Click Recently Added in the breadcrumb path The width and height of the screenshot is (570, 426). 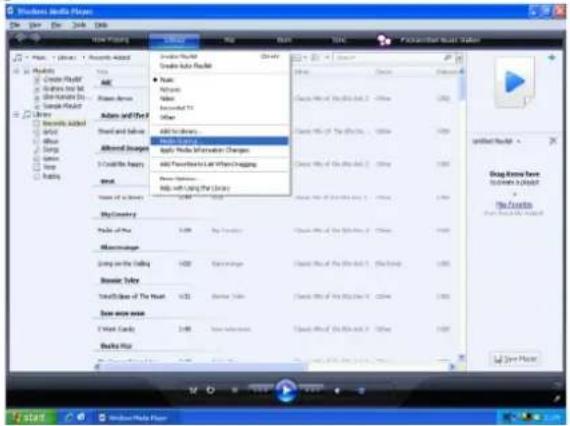point(109,57)
